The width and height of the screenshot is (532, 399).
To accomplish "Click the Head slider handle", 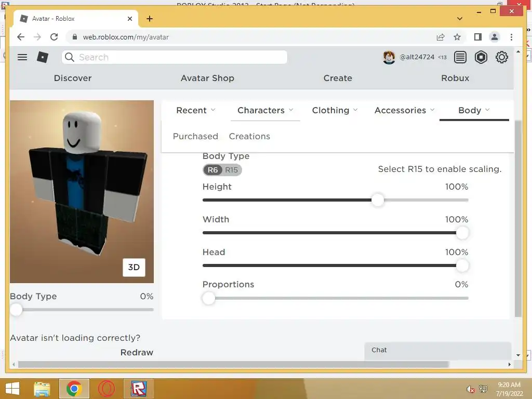I will pos(462,265).
